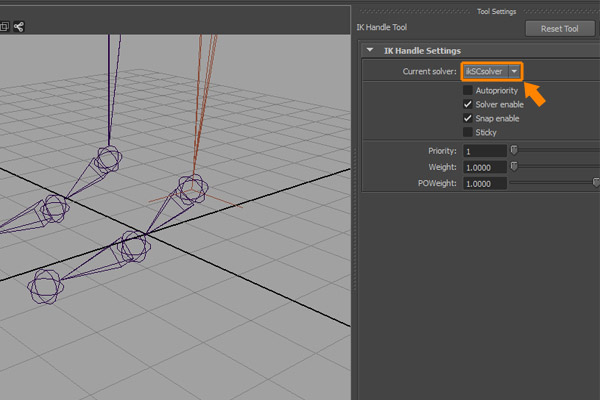Select the lowest purple joint in the viewport

point(46,286)
